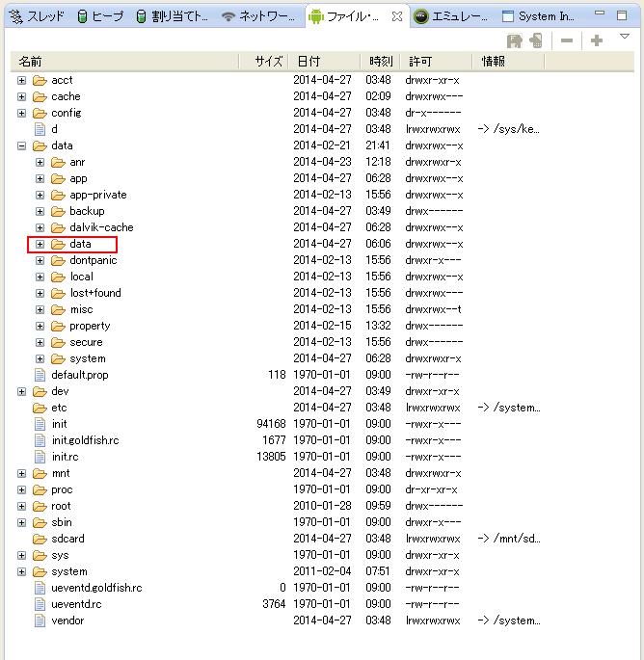Switch to the ヒープ tab
This screenshot has width=644, height=660.
100,16
